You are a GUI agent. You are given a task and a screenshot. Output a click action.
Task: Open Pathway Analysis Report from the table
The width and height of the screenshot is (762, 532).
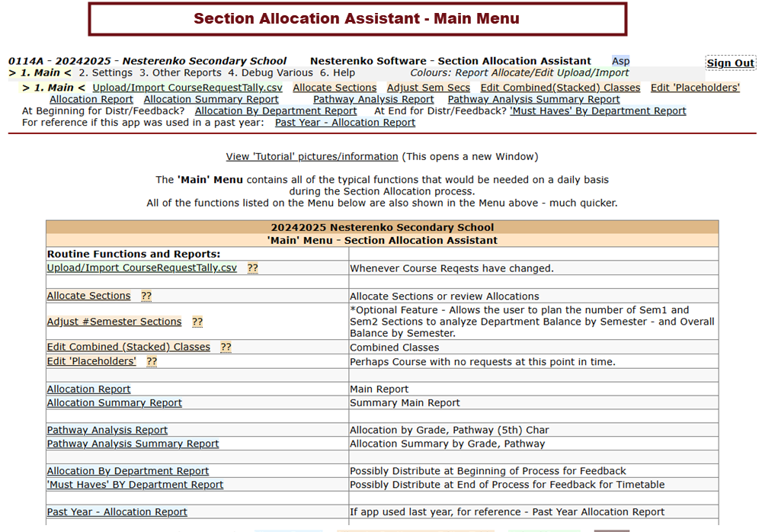point(107,431)
